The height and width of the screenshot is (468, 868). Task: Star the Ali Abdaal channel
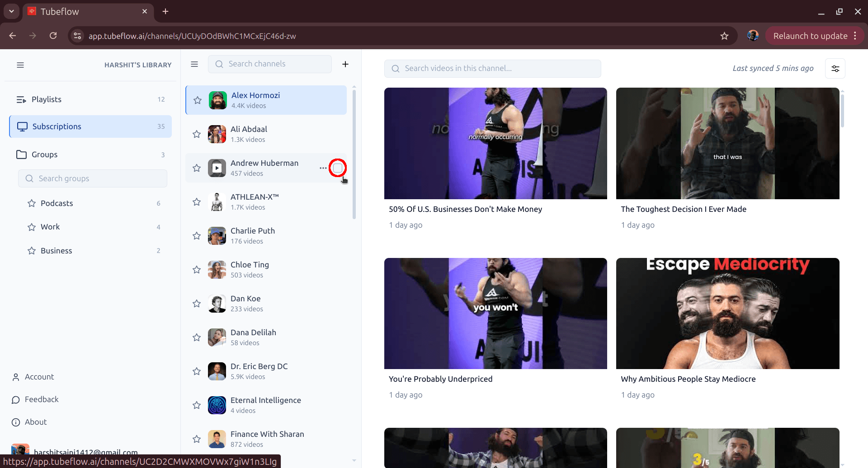coord(196,134)
